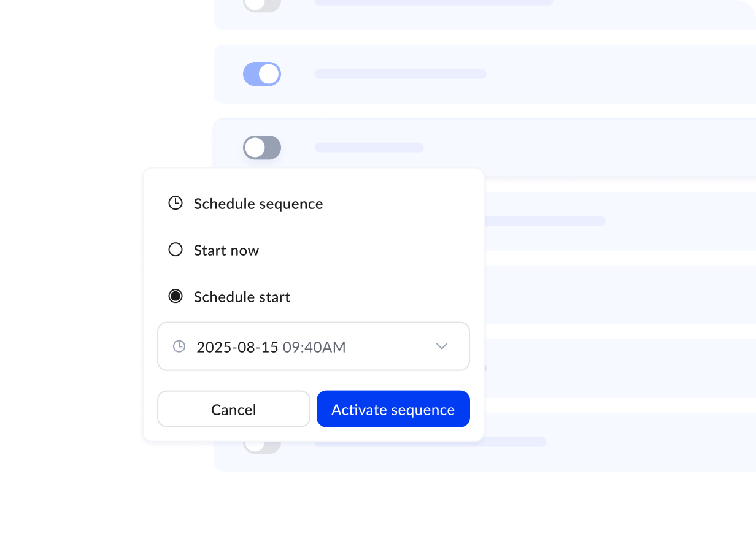Turn on the partially visible toggle at bottom
Viewport: 756px width, 547px height.
pyautogui.click(x=262, y=443)
